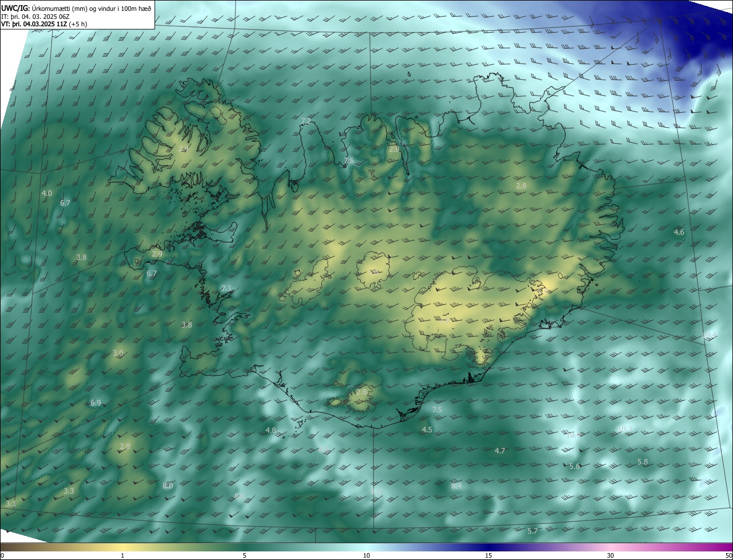
Task: Click the 4.7 value label on the map
Action: (x=500, y=451)
